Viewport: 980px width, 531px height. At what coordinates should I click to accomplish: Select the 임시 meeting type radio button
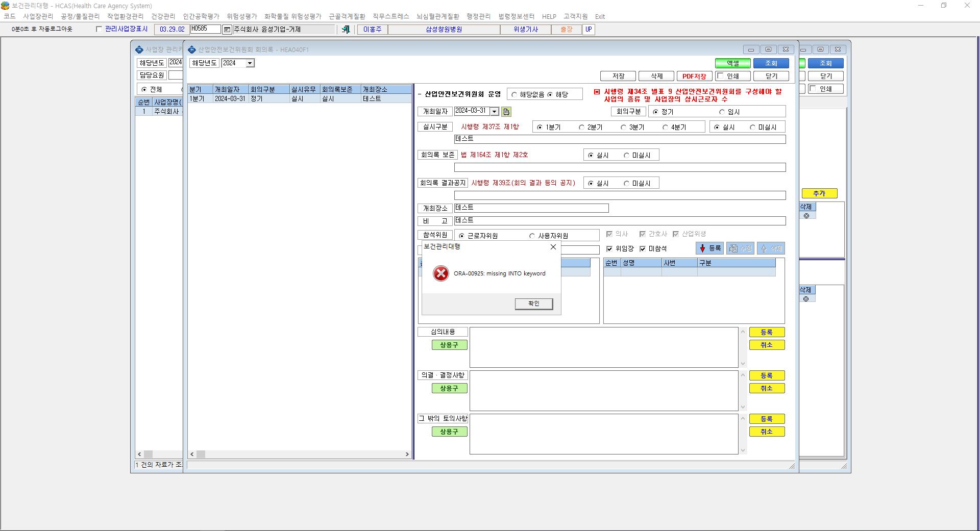722,112
